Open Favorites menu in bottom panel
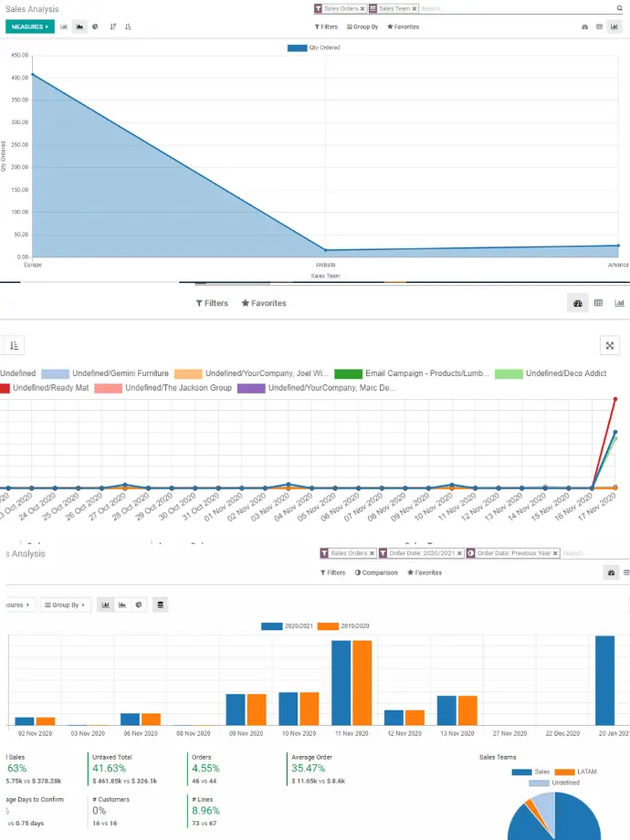The width and height of the screenshot is (630, 840). pyautogui.click(x=425, y=572)
